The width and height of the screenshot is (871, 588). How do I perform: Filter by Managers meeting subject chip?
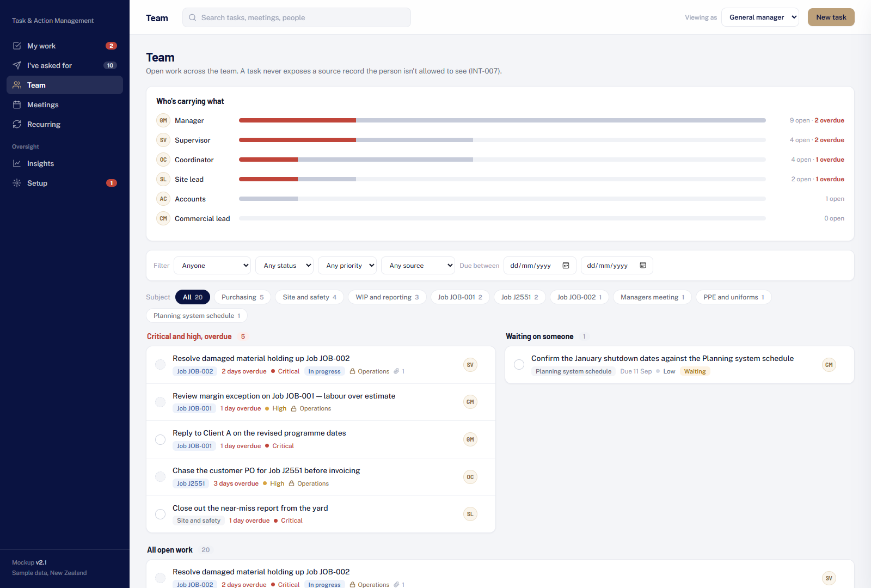pos(652,297)
